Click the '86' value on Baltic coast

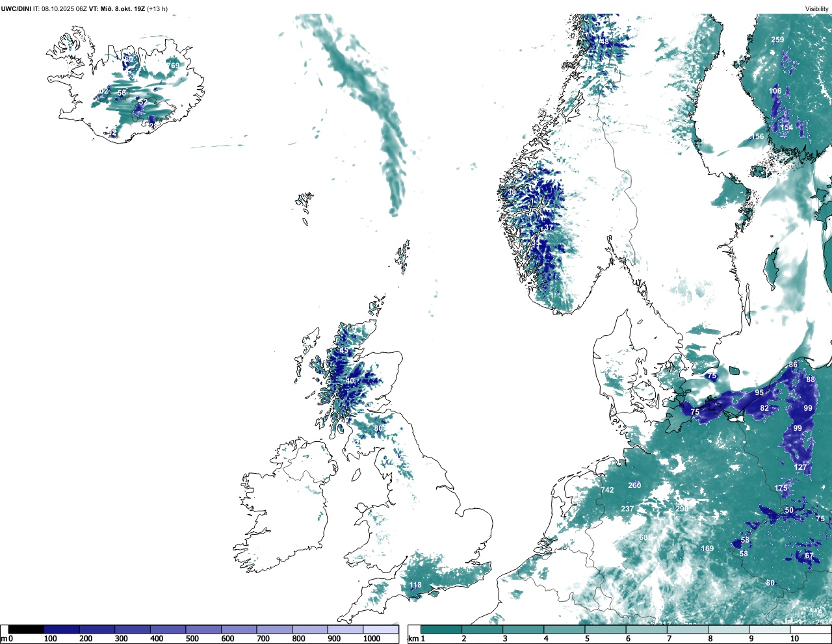793,365
